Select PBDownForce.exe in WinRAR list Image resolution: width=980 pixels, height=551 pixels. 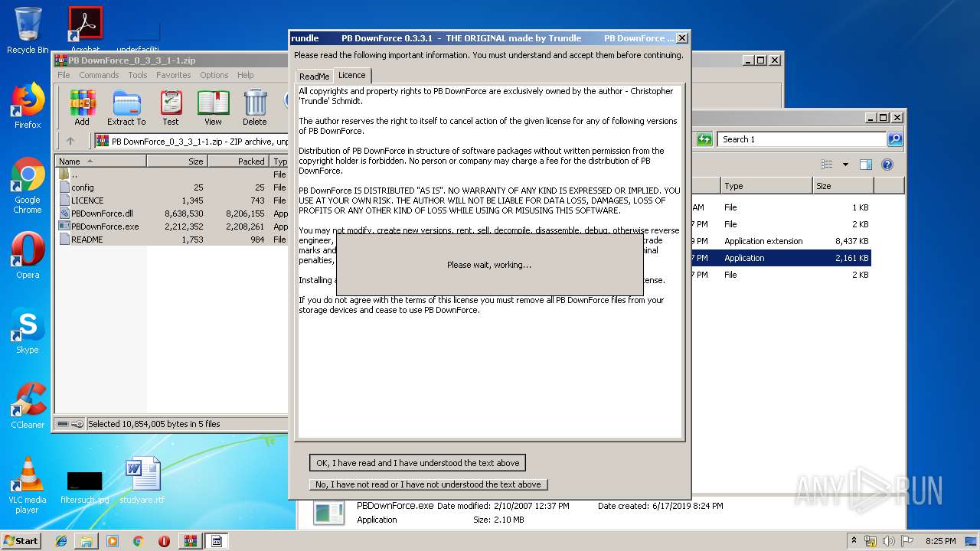(x=171, y=227)
